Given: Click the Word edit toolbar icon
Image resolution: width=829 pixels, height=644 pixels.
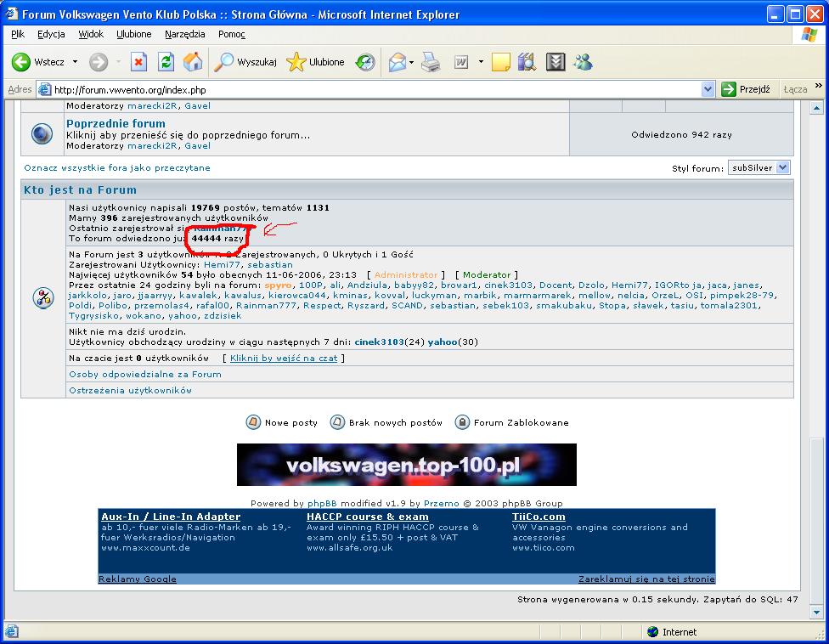Looking at the screenshot, I should [461, 62].
